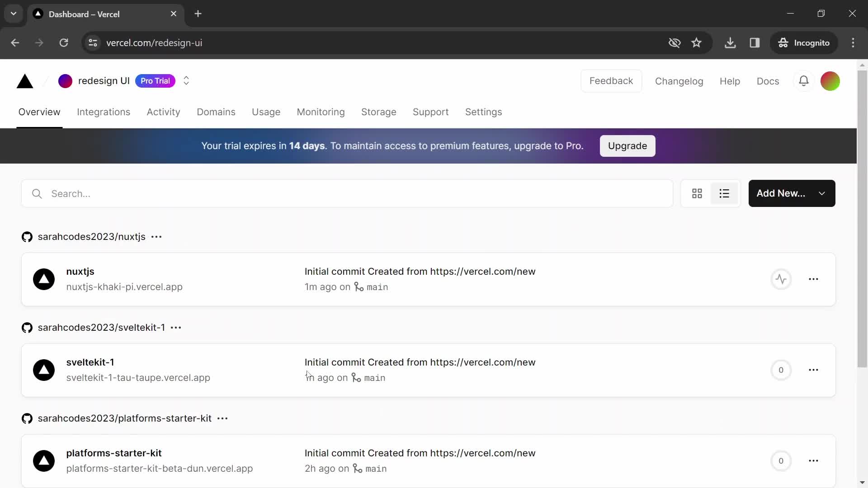The width and height of the screenshot is (868, 488).
Task: Open the Docs link
Action: pos(768,81)
